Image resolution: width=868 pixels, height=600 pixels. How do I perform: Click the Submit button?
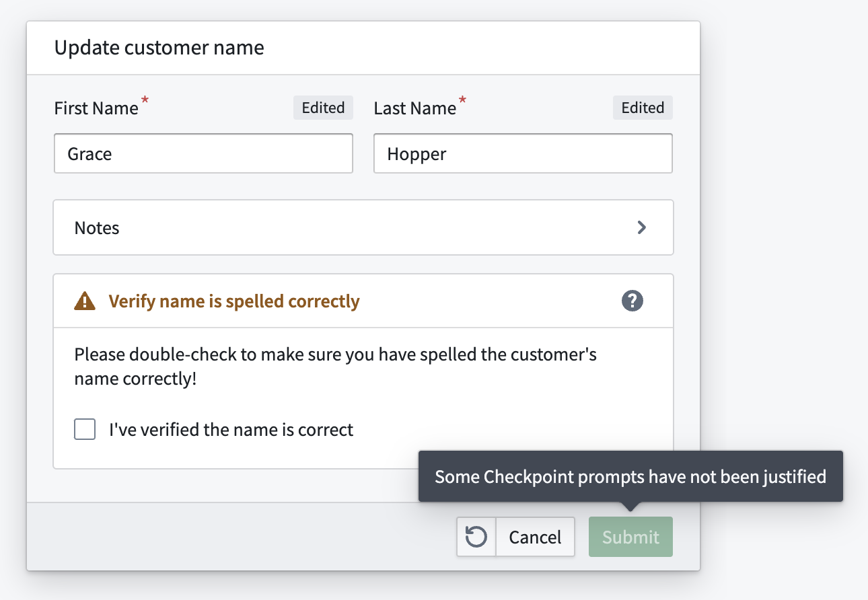[x=630, y=537]
